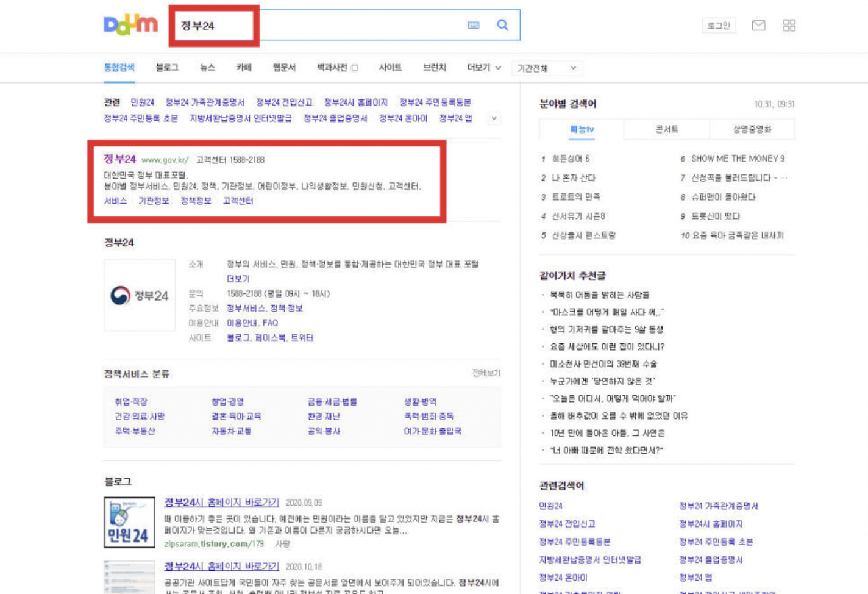
Task: Open the first 정부24시 홈페이지 바로가기 blog post
Action: coord(222,502)
